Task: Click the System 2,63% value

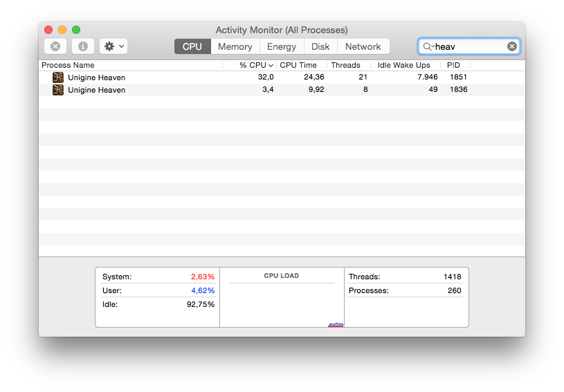Action: (203, 277)
